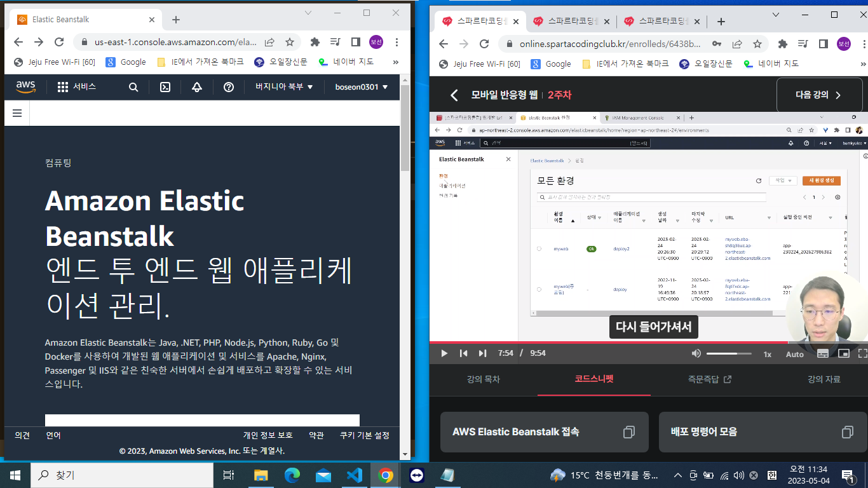
Task: Open tab search chevron in AWS window
Action: [308, 13]
